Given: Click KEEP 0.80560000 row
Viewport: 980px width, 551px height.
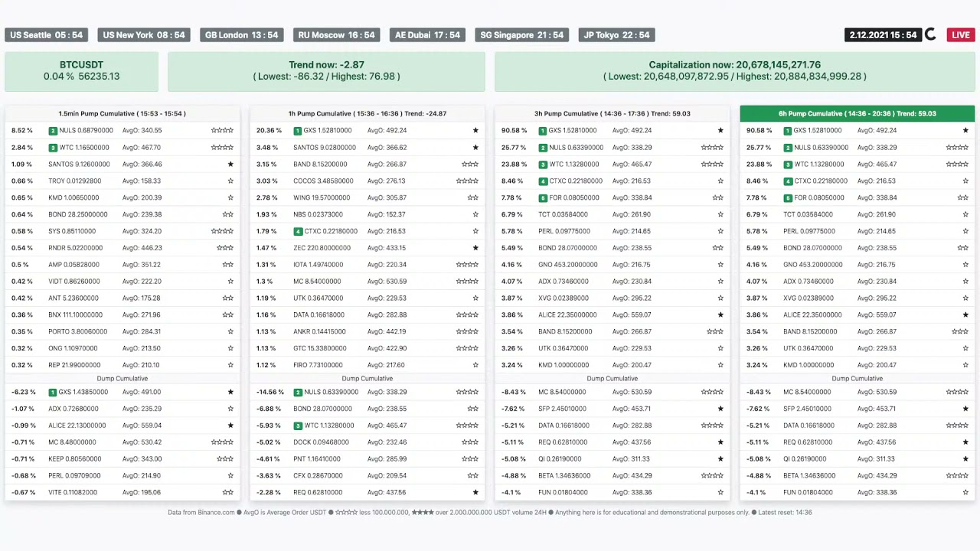Looking at the screenshot, I should click(122, 459).
